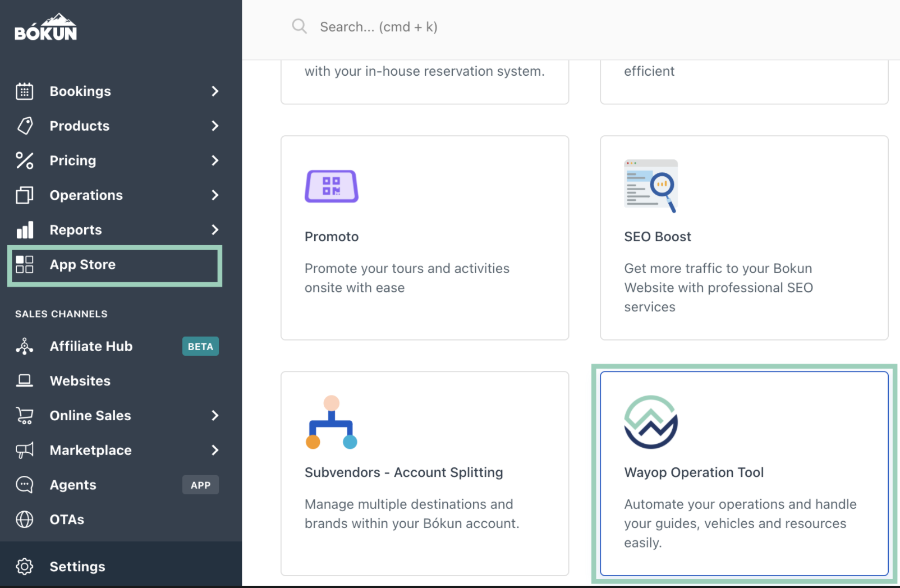This screenshot has width=900, height=588.
Task: Click the SEO Boost magnifier icon
Action: (x=651, y=186)
